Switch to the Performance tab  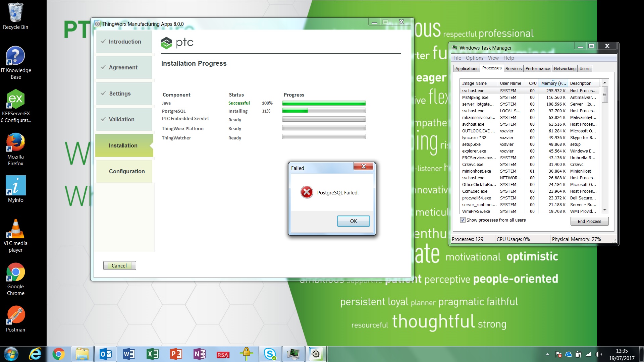(538, 68)
